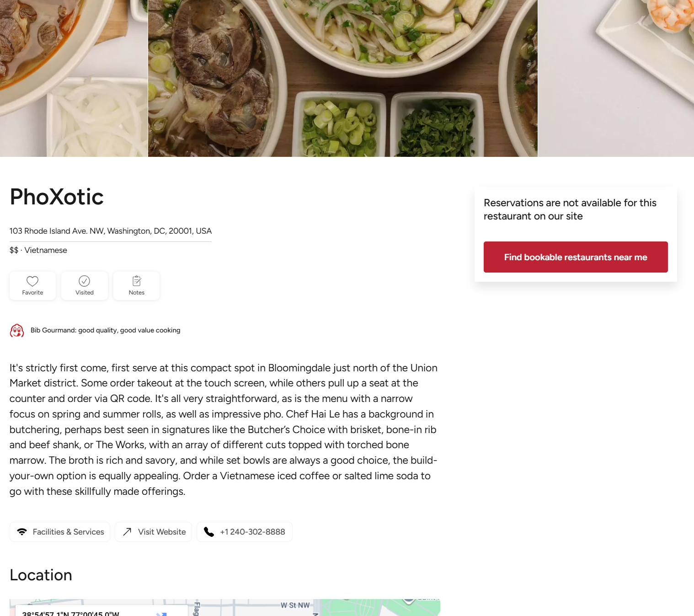The width and height of the screenshot is (694, 616).
Task: Click the Favorite heart icon
Action: click(32, 281)
